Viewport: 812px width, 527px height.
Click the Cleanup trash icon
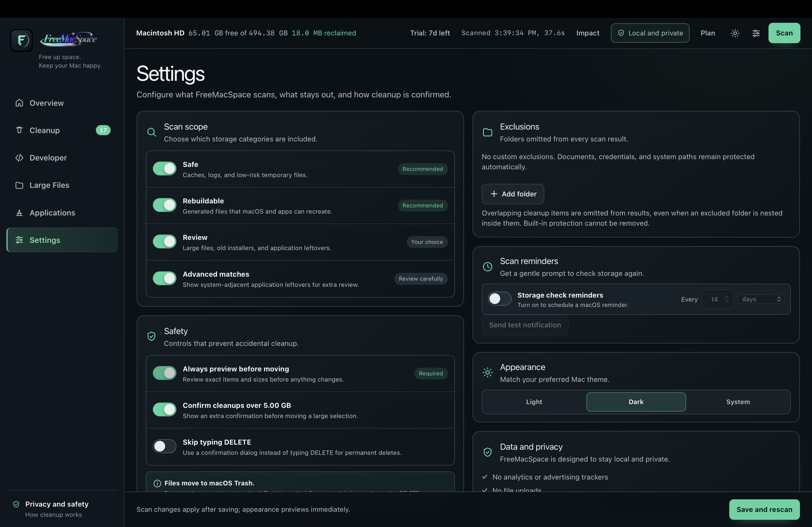(19, 130)
